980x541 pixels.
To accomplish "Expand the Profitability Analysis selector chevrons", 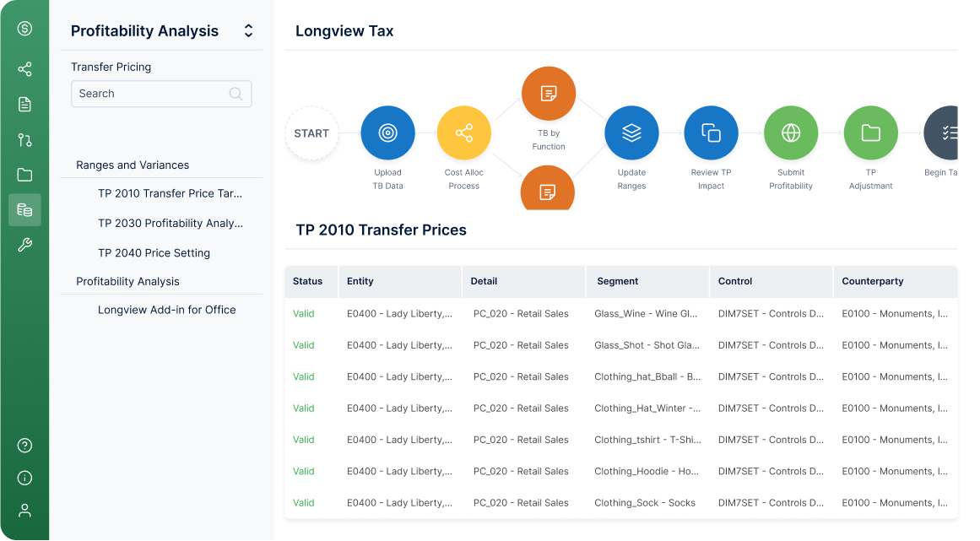I will tap(248, 31).
